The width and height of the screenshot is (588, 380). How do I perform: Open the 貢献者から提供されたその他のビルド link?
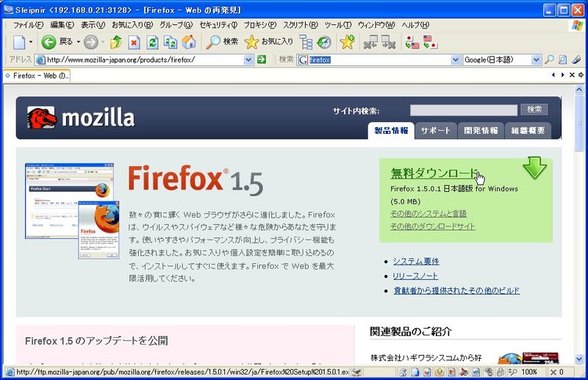(x=456, y=290)
